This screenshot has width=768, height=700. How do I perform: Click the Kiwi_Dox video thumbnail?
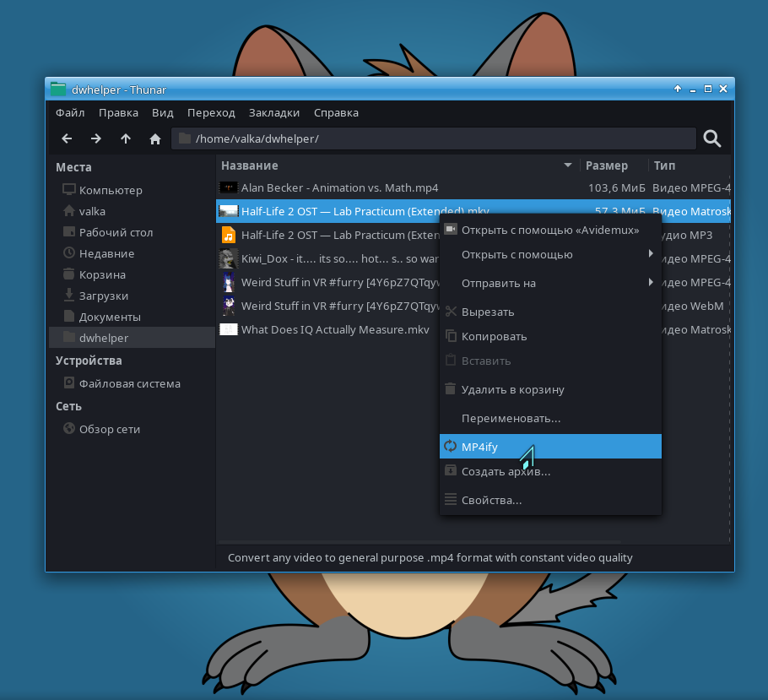pos(228,258)
